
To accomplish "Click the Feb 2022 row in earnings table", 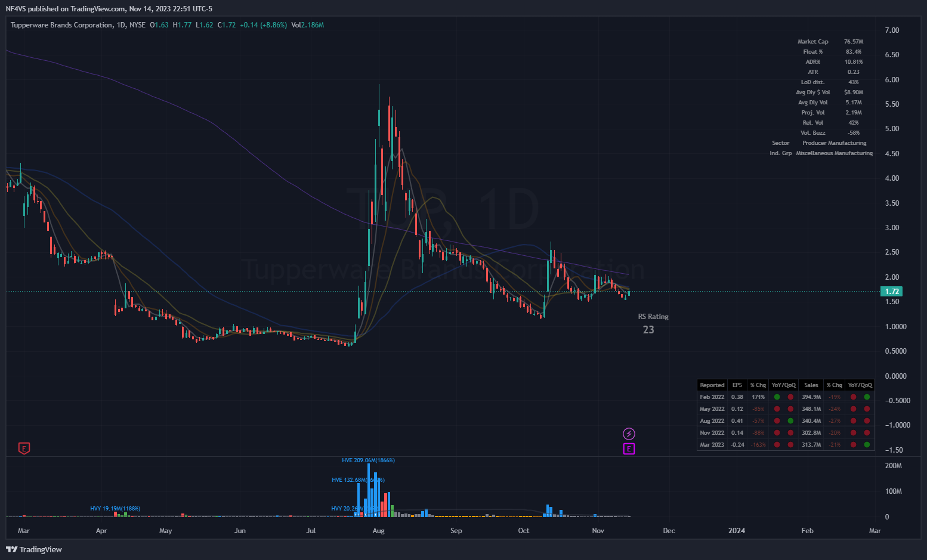I will (x=786, y=397).
